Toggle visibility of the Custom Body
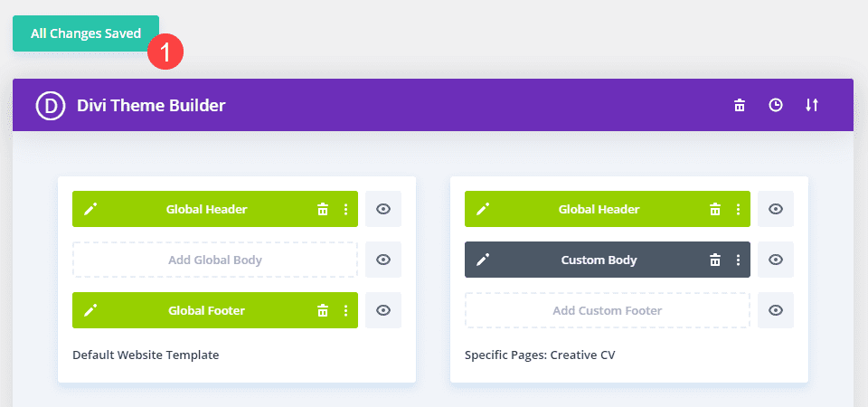This screenshot has width=868, height=407. tap(776, 260)
